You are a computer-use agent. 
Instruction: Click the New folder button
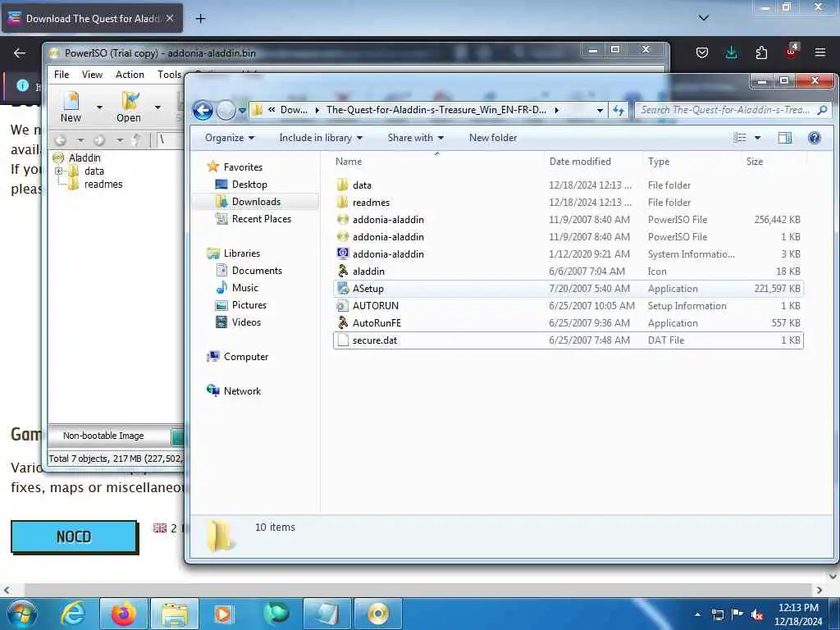tap(493, 138)
